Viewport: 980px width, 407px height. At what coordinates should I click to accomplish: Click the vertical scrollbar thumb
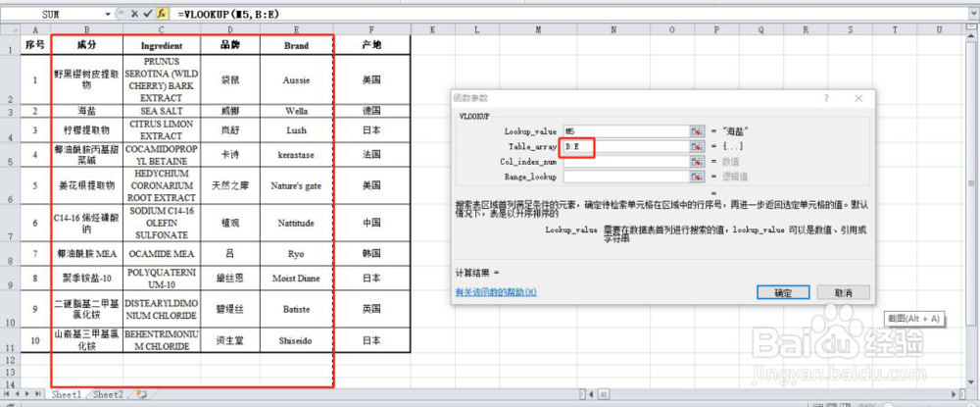pos(971,183)
